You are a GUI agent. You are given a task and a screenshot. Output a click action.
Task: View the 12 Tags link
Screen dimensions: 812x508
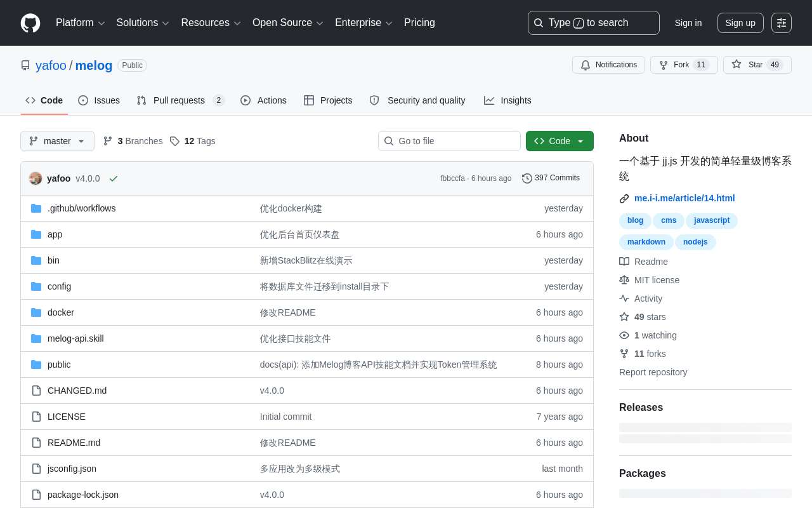pyautogui.click(x=192, y=141)
